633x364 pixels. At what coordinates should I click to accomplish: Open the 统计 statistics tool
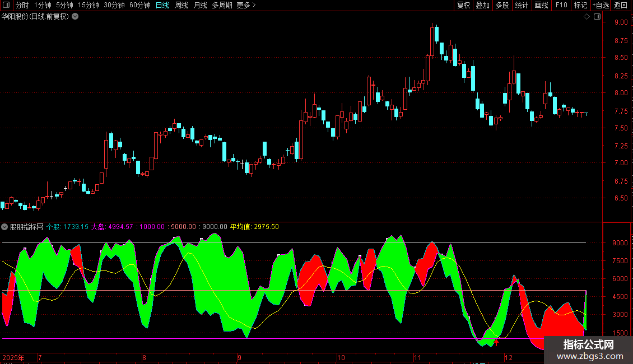pyautogui.click(x=521, y=5)
